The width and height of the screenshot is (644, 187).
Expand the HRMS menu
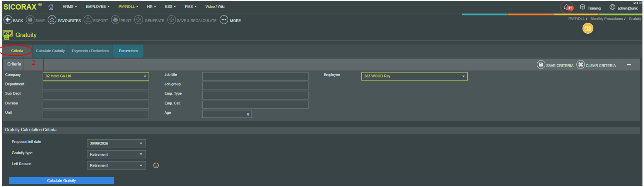click(70, 7)
